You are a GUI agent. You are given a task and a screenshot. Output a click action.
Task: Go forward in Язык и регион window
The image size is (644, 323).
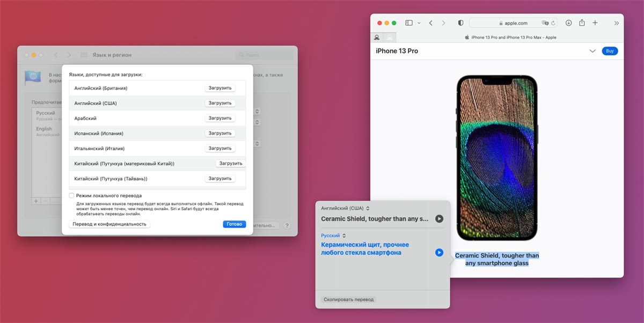pyautogui.click(x=69, y=55)
